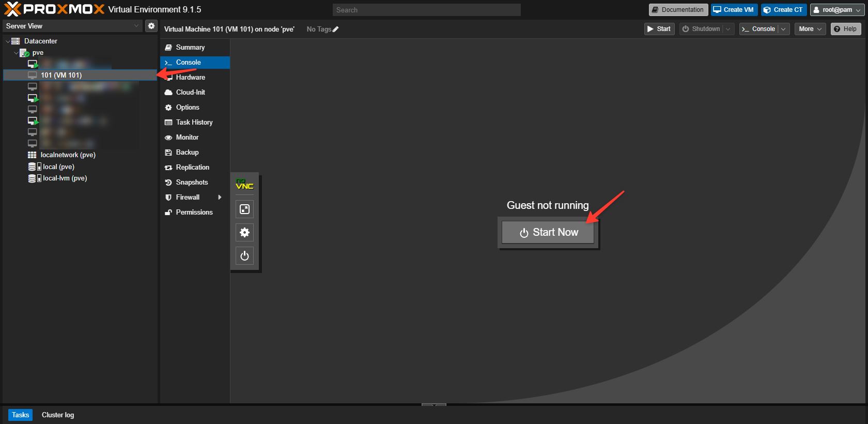Click the 'Virtual Environment 9.1.5' version text
The width and height of the screenshot is (868, 424).
click(x=154, y=10)
